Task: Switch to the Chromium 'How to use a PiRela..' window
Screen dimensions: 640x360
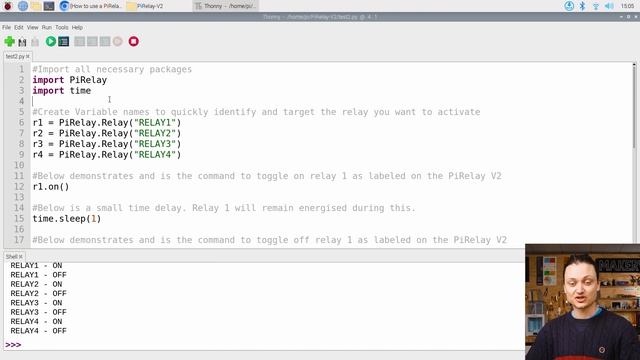Action: 91,6
